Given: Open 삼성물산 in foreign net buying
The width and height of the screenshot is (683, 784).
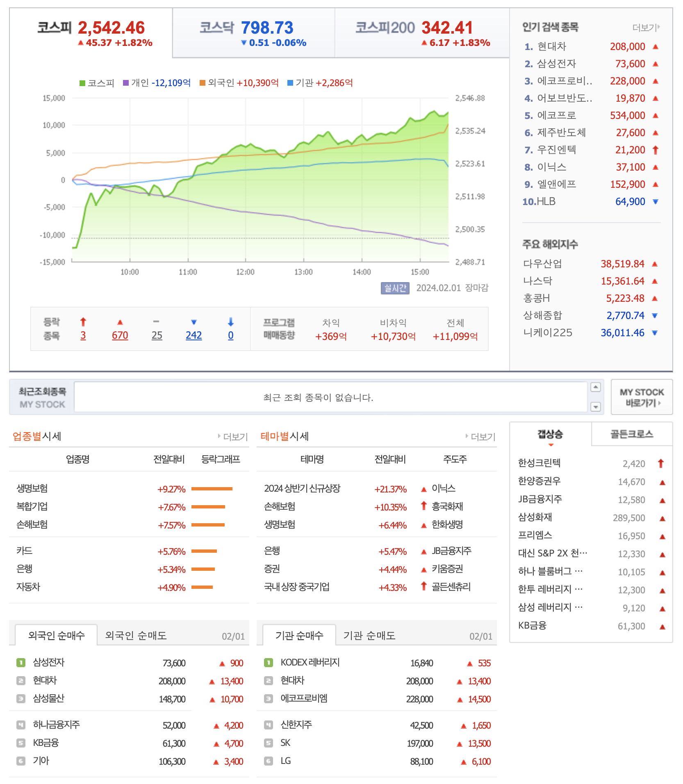Looking at the screenshot, I should [49, 699].
